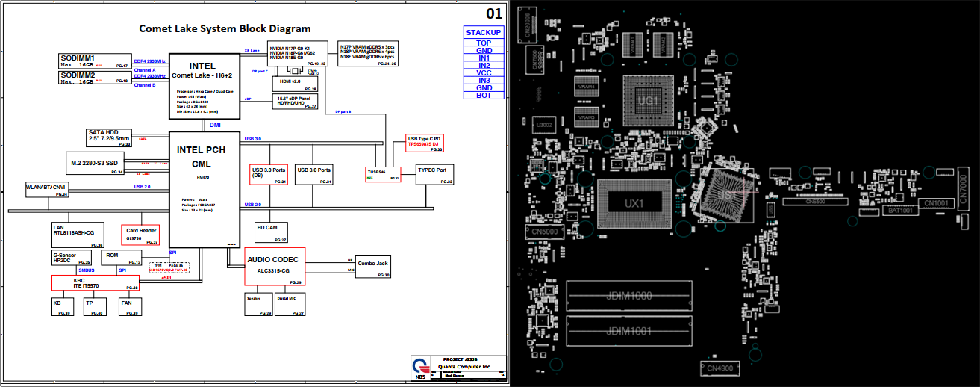This screenshot has width=980, height=387.
Task: Open the TOP layer in the stackup list
Action: [x=484, y=43]
